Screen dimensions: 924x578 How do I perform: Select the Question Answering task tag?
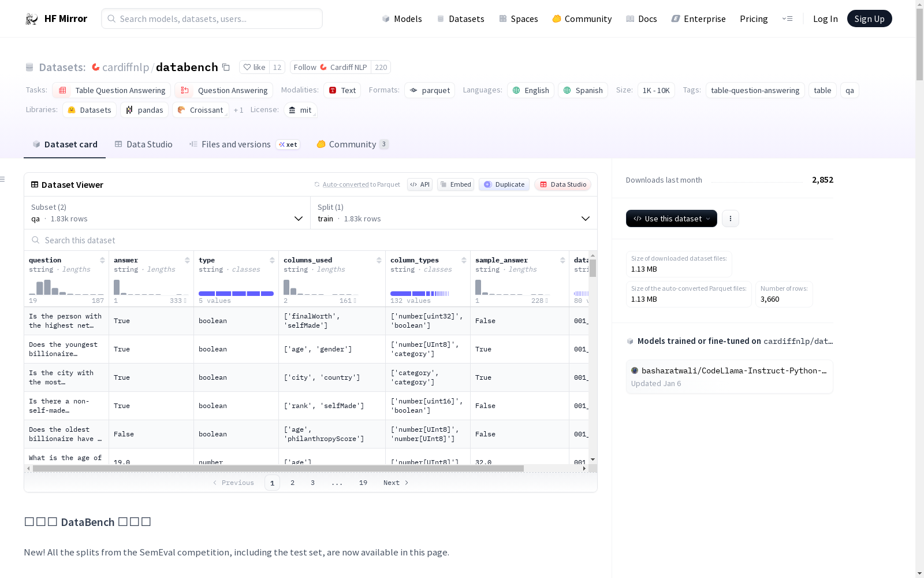pyautogui.click(x=223, y=91)
